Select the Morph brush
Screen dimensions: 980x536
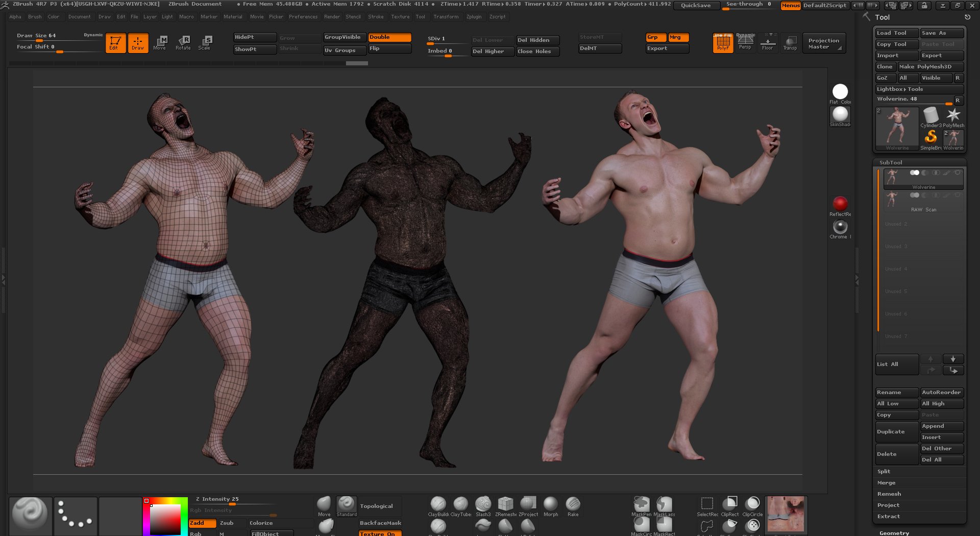(551, 506)
